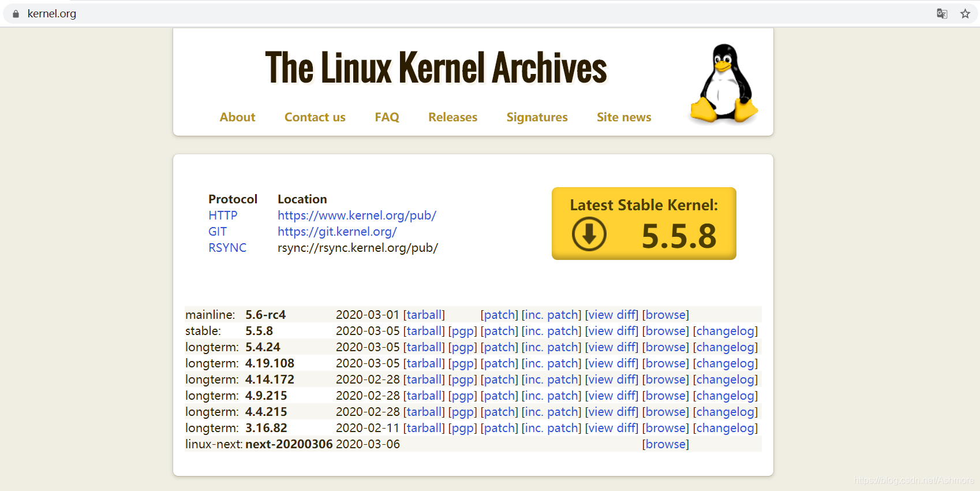980x491 pixels.
Task: Click the Tux penguin logo
Action: (724, 84)
